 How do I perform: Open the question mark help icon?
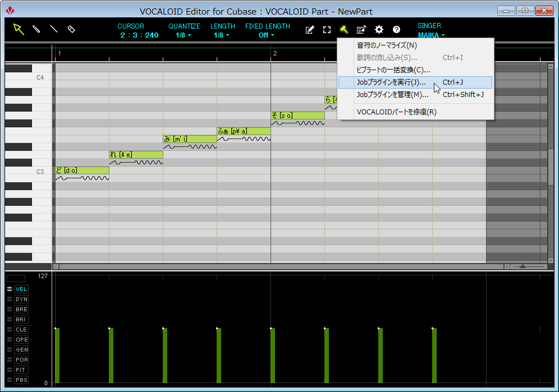396,30
